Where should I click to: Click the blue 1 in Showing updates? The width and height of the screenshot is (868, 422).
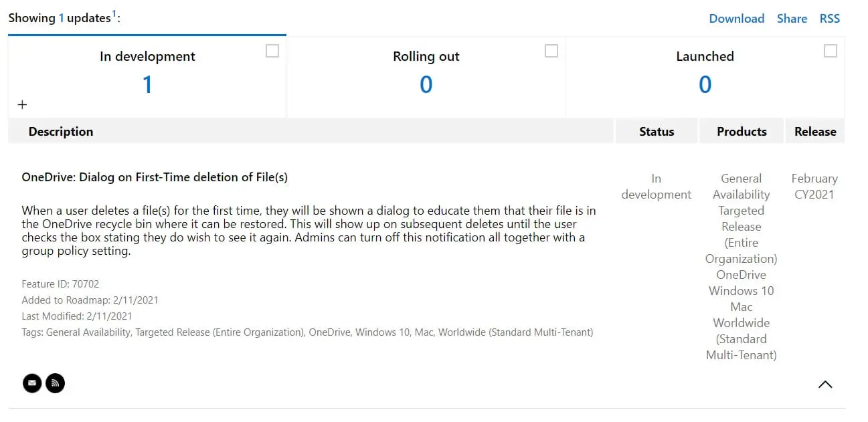click(62, 18)
